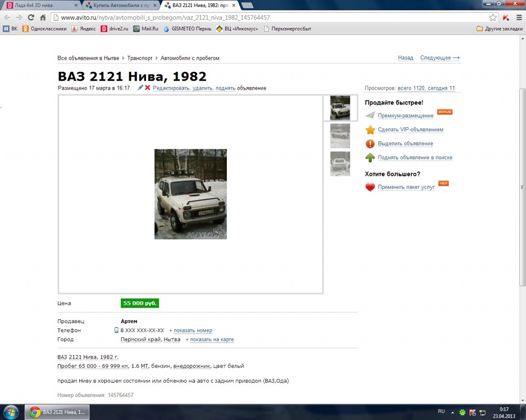Go to Следующее listing
The width and height of the screenshot is (526, 420).
[440, 57]
